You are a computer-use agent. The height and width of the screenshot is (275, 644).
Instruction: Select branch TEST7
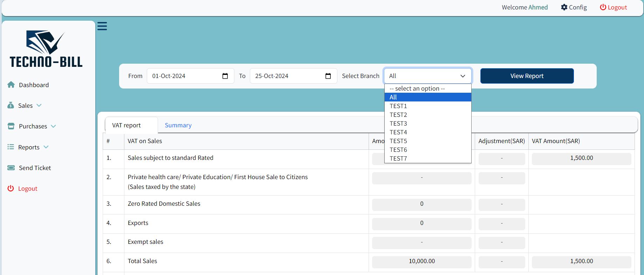(428, 158)
